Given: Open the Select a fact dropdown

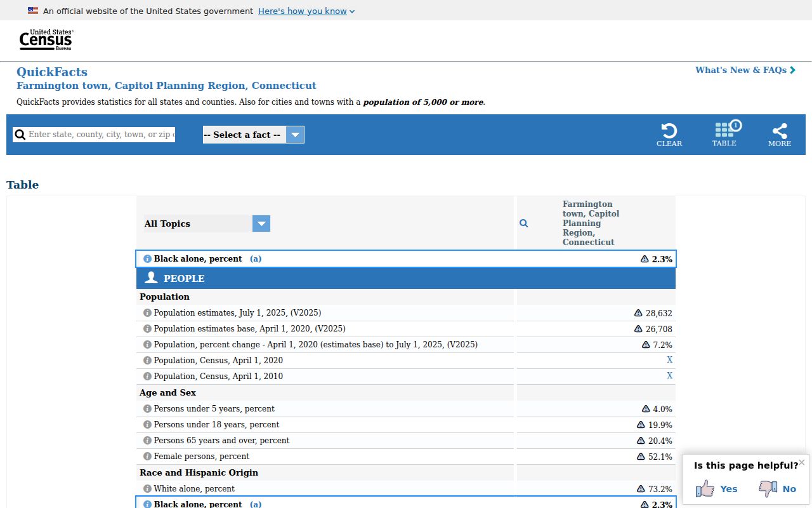Looking at the screenshot, I should (x=254, y=135).
